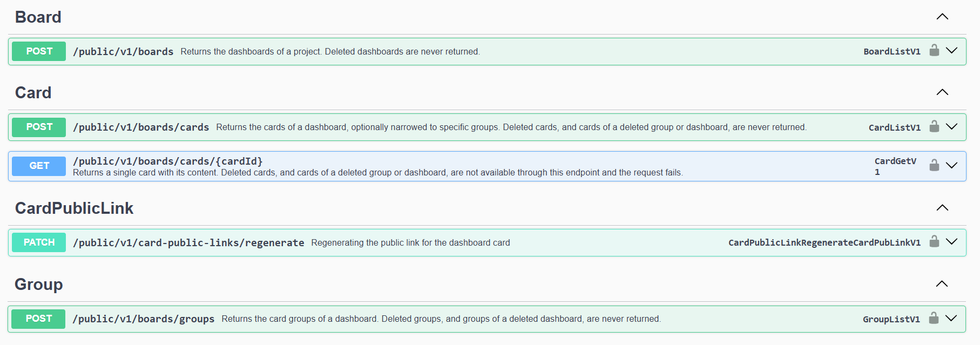The width and height of the screenshot is (980, 345).
Task: Expand the /public/v1/boards operation chevron
Action: (952, 50)
